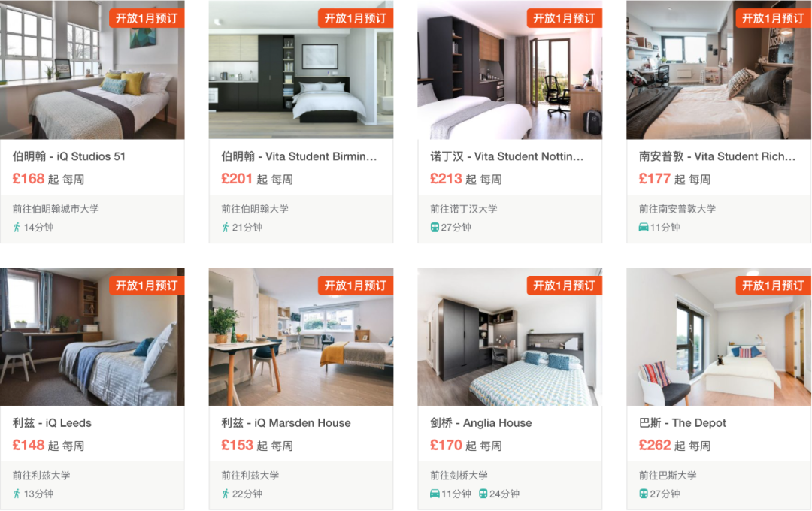This screenshot has width=812, height=511.
Task: Click the train icon under 前往巴斯大学
Action: click(x=643, y=494)
